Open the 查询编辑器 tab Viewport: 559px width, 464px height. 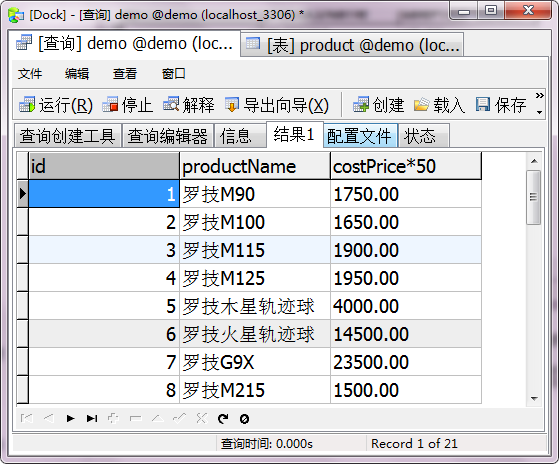coord(168,136)
